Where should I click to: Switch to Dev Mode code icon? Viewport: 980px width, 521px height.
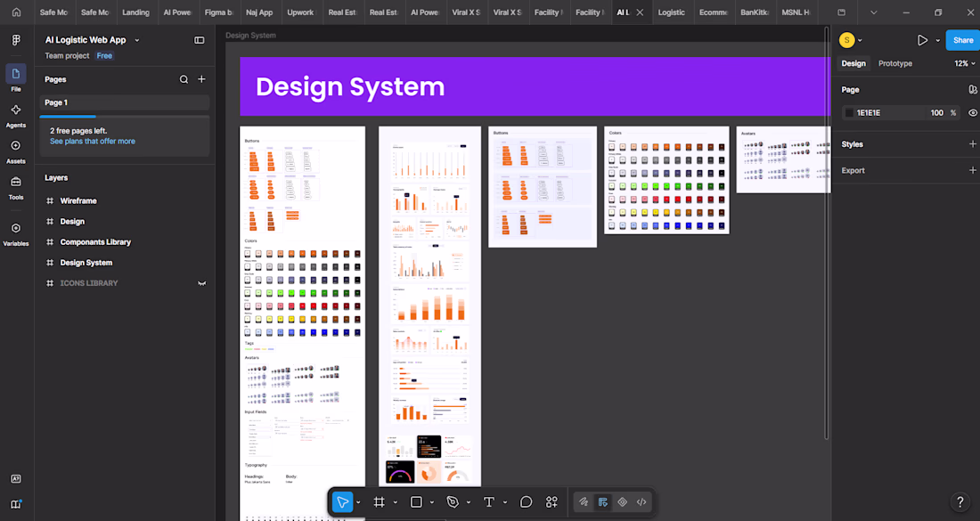[641, 501]
